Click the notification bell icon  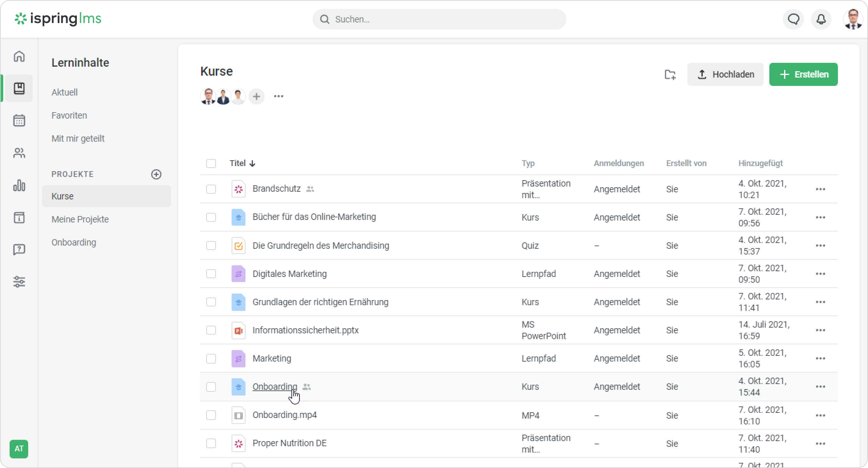pos(821,19)
